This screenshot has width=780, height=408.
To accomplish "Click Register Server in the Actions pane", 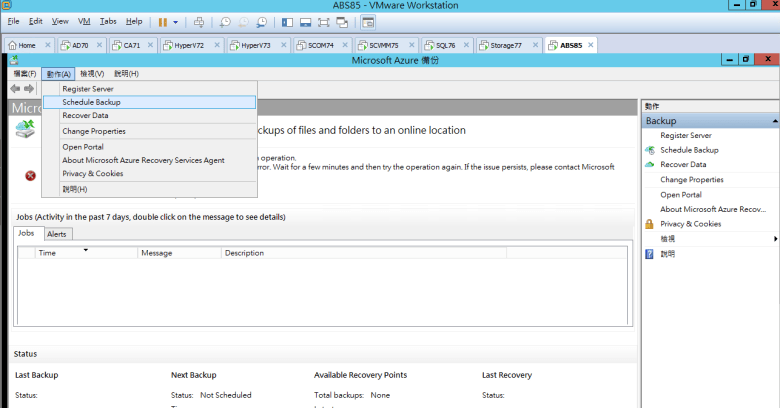I will (x=685, y=135).
